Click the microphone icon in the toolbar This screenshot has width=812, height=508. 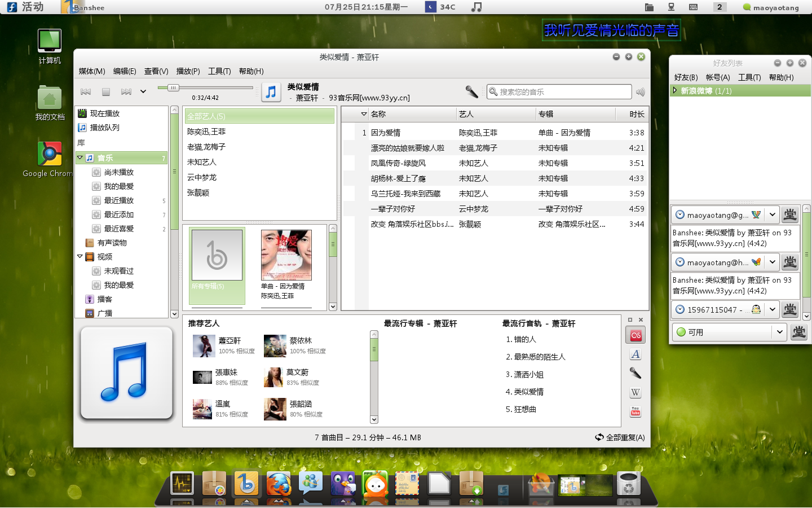[471, 91]
